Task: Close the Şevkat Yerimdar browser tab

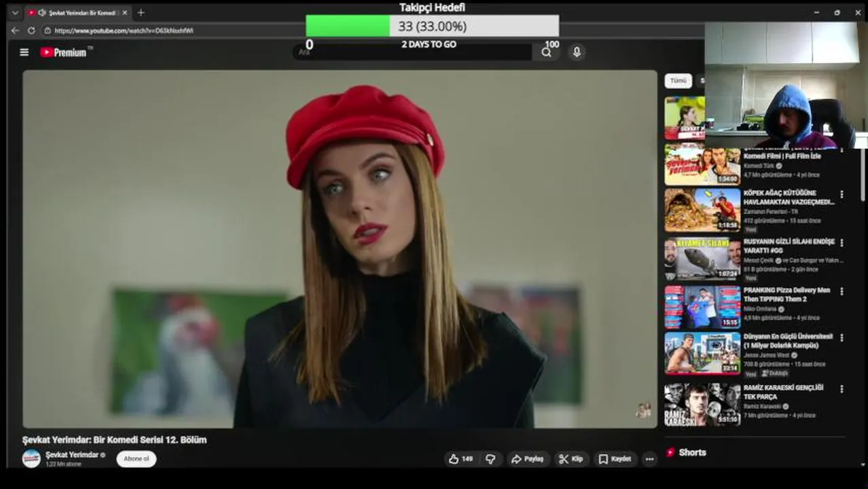Action: click(x=125, y=12)
